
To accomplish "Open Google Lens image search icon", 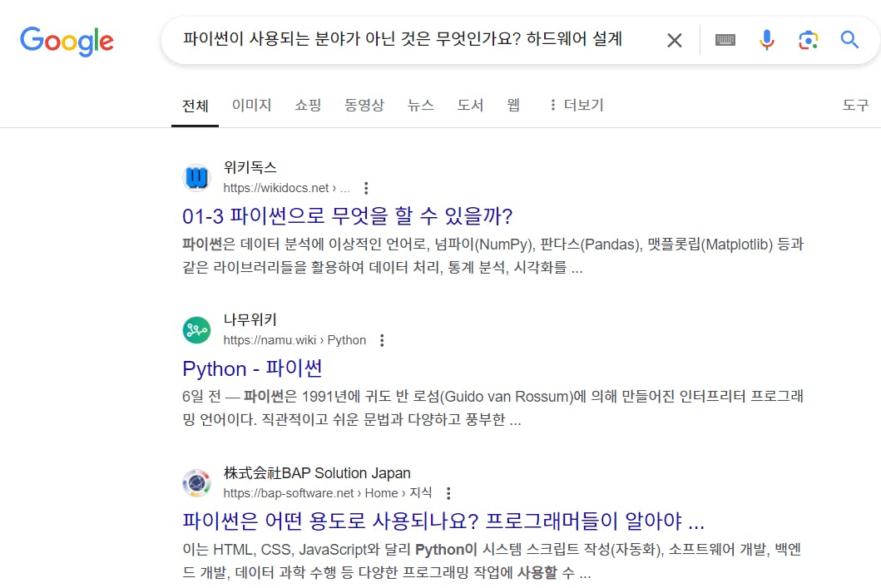I will pyautogui.click(x=808, y=40).
